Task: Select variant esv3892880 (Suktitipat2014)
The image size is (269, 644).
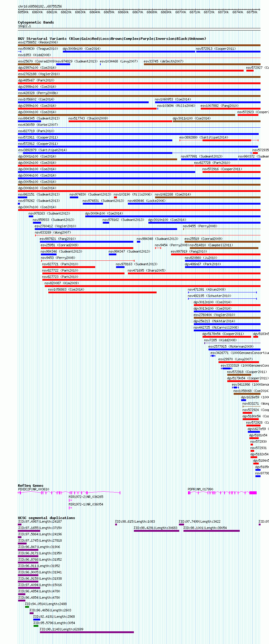Action: (x=204, y=138)
